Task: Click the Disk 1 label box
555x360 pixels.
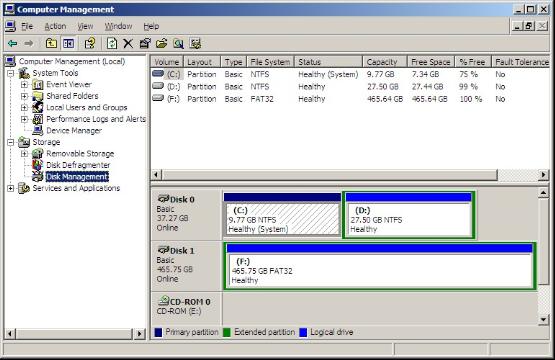Action: 186,265
